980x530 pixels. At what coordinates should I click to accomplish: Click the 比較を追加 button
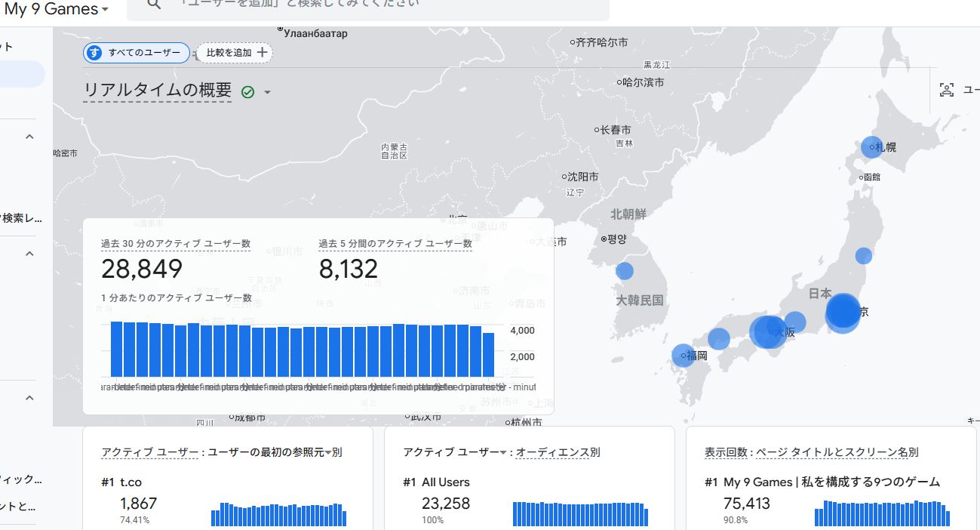click(x=235, y=53)
